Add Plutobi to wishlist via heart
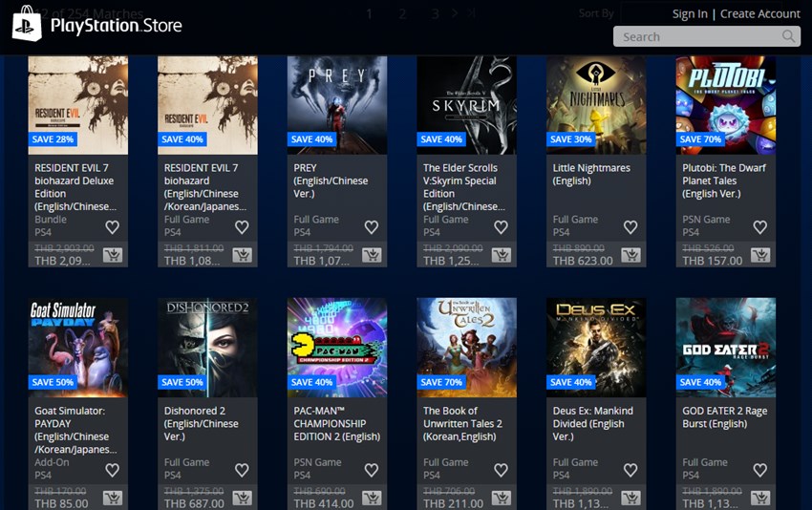This screenshot has width=812, height=510. tap(759, 226)
